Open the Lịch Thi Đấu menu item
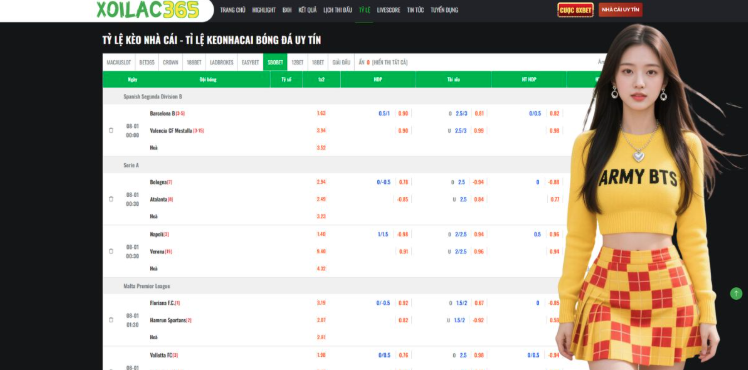The image size is (748, 370). coord(338,10)
